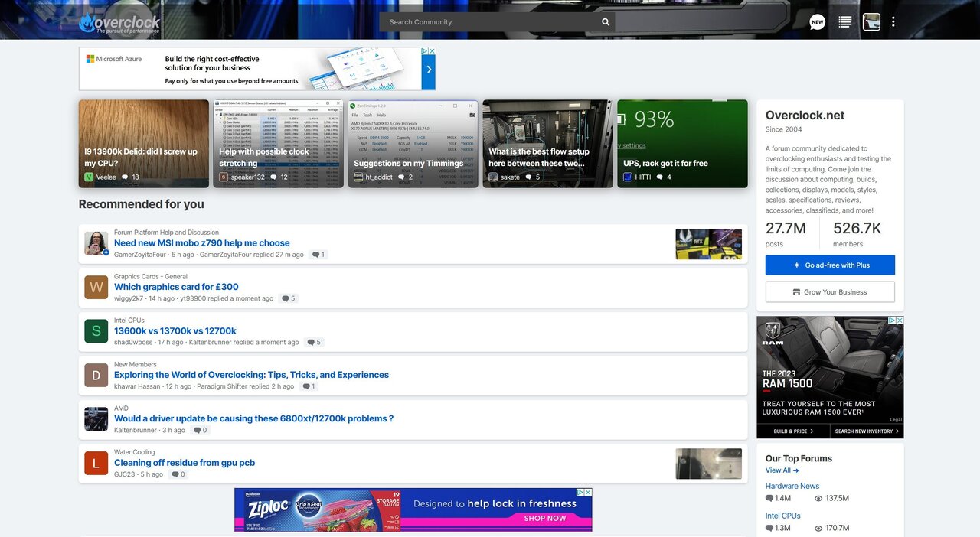Click the RTX thumbnail on the MSI mobo thread
Image resolution: width=980 pixels, height=537 pixels.
[x=708, y=242]
